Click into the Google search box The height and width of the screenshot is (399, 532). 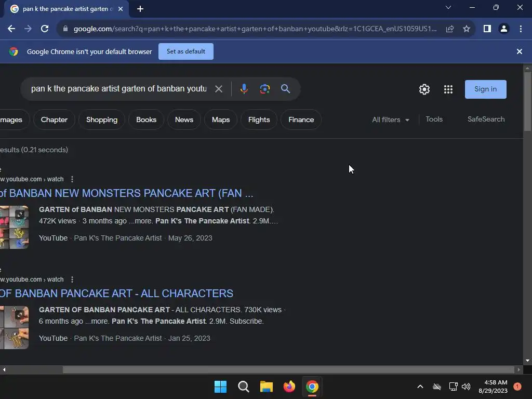pos(119,89)
